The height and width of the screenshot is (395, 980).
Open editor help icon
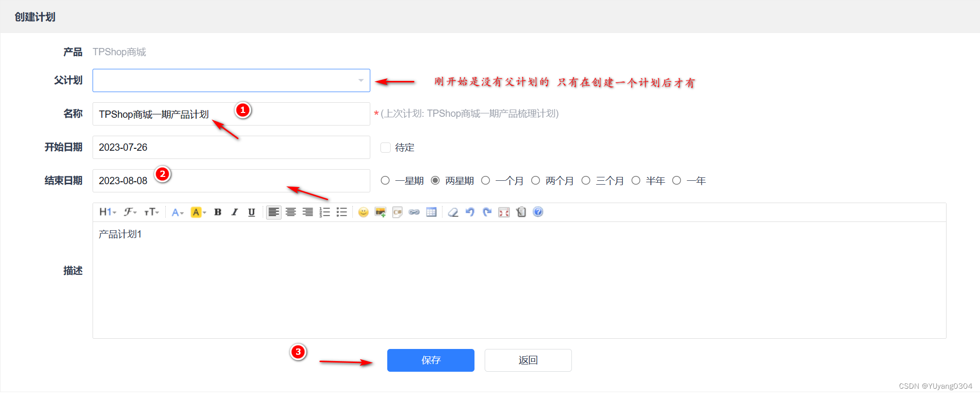click(538, 212)
